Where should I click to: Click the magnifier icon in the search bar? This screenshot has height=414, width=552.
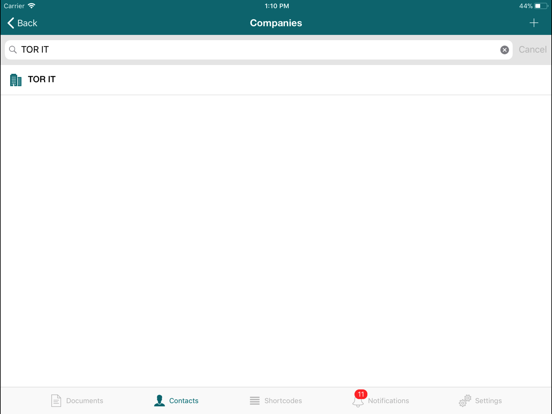pos(13,50)
